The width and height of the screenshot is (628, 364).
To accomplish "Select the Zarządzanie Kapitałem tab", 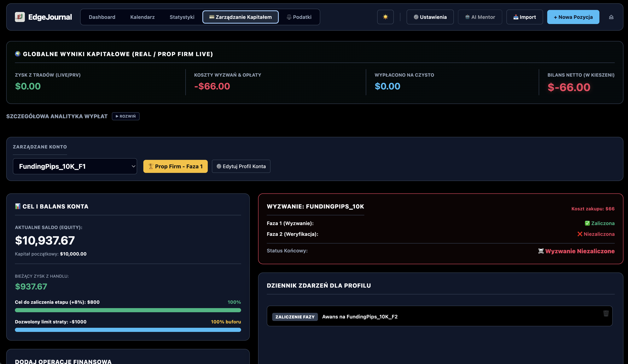I will (240, 17).
